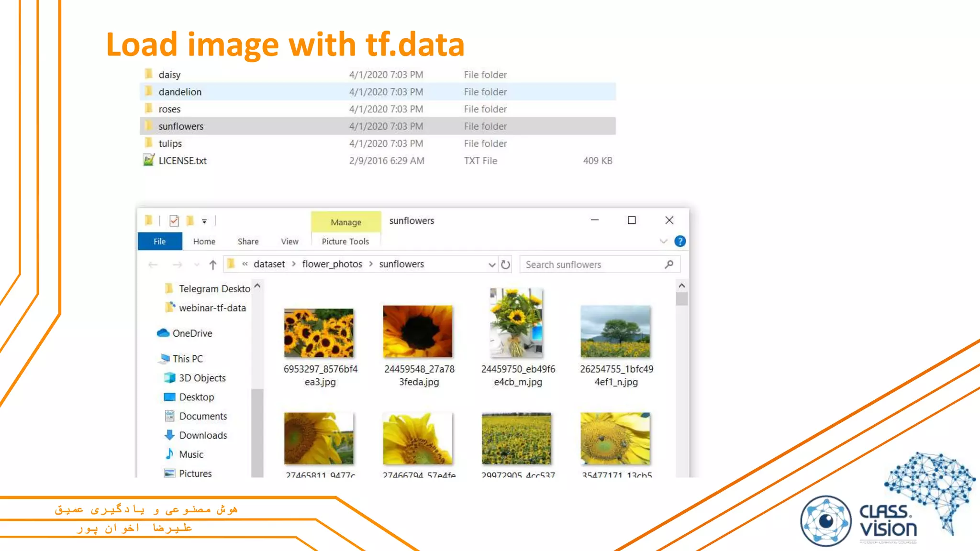Screen dimensions: 980x551
Task: Open Downloads in the navigation pane
Action: click(203, 435)
